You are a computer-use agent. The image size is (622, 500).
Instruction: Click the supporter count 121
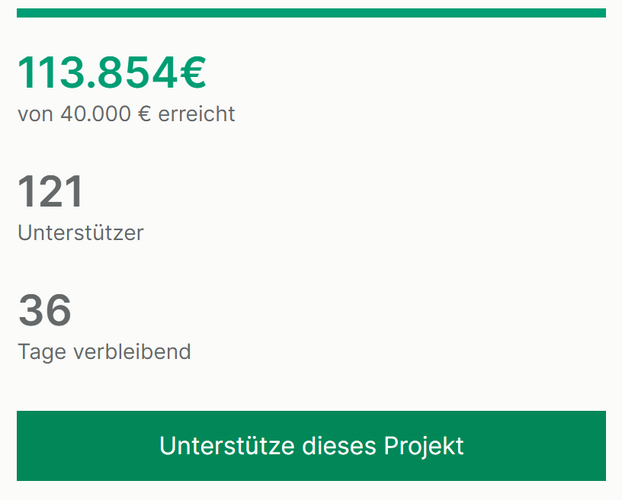tap(50, 191)
